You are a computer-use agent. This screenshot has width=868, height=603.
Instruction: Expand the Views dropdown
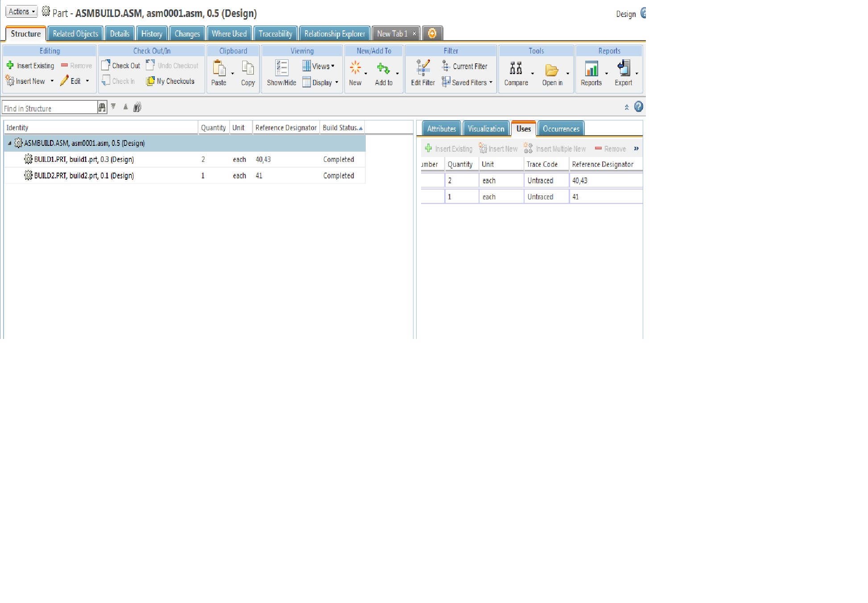(318, 66)
